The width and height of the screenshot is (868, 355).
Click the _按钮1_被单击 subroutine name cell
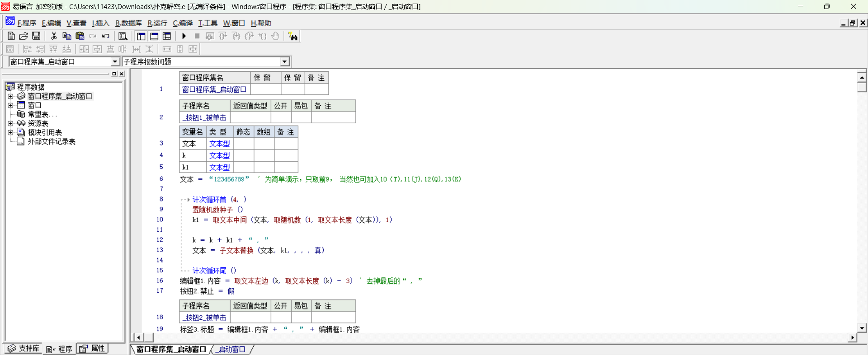(x=205, y=117)
